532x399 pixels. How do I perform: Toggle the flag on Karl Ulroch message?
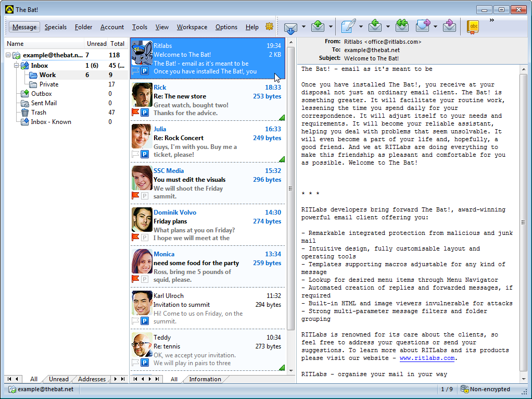pyautogui.click(x=135, y=320)
